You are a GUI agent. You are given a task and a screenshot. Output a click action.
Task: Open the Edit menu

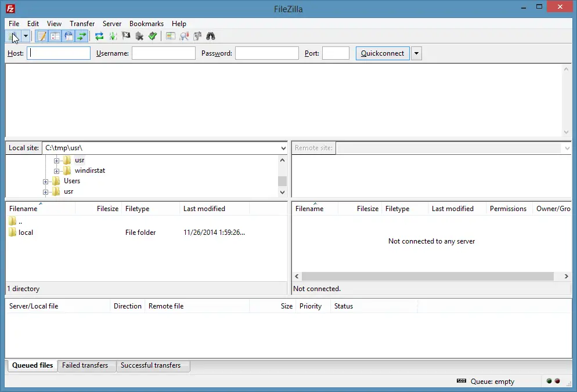33,24
